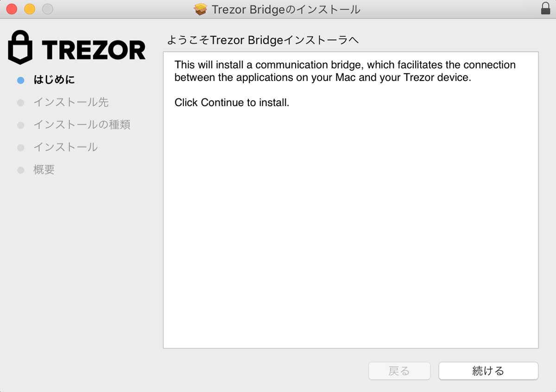Click the disabled 戻る (Back) button

399,371
